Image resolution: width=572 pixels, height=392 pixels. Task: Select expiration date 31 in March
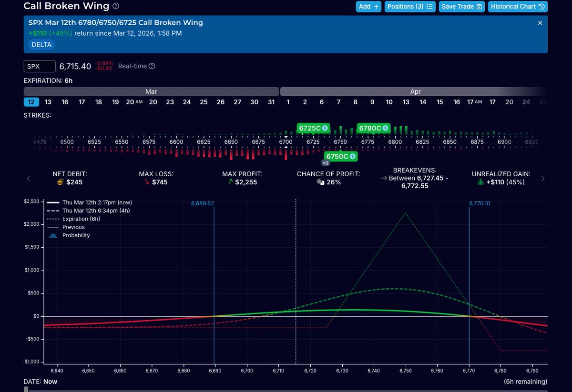[271, 102]
